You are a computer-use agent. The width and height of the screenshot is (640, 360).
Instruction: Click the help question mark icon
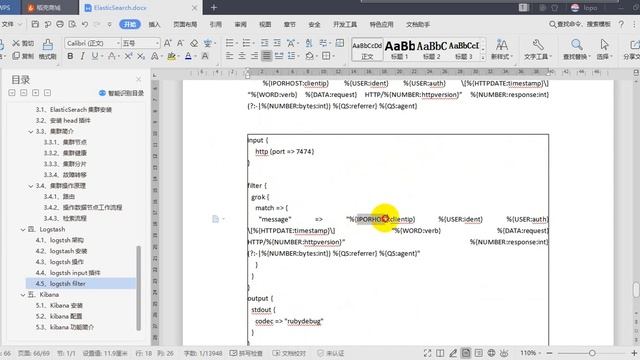click(x=621, y=24)
